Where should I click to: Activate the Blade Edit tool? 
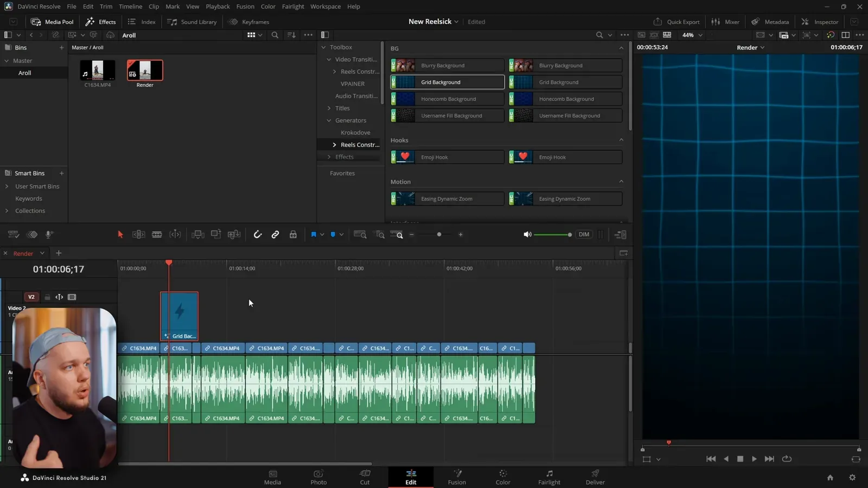[157, 234]
